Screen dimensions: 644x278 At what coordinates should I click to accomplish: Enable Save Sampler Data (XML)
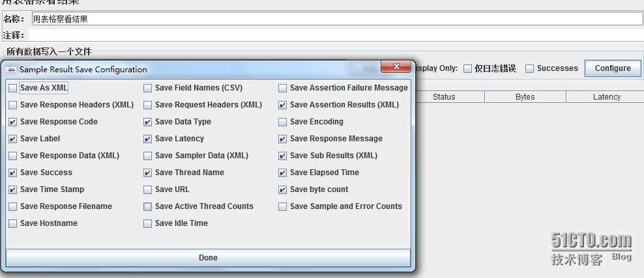click(x=147, y=156)
